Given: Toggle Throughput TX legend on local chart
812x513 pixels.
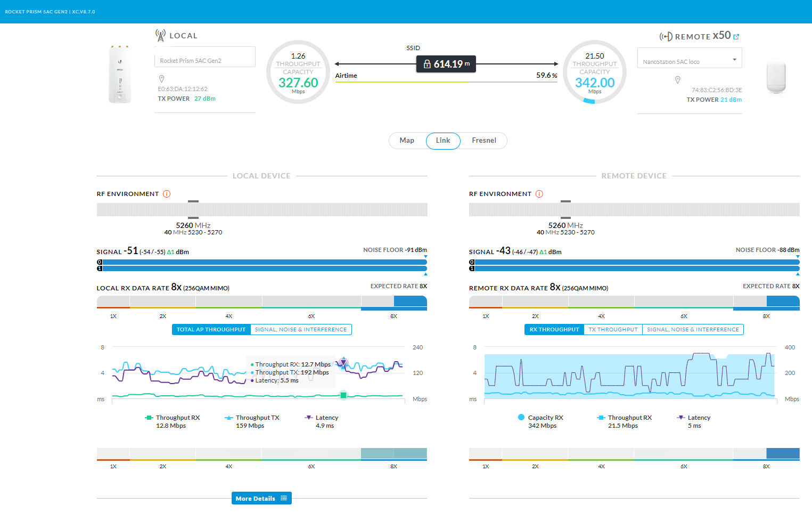Looking at the screenshot, I should point(252,418).
